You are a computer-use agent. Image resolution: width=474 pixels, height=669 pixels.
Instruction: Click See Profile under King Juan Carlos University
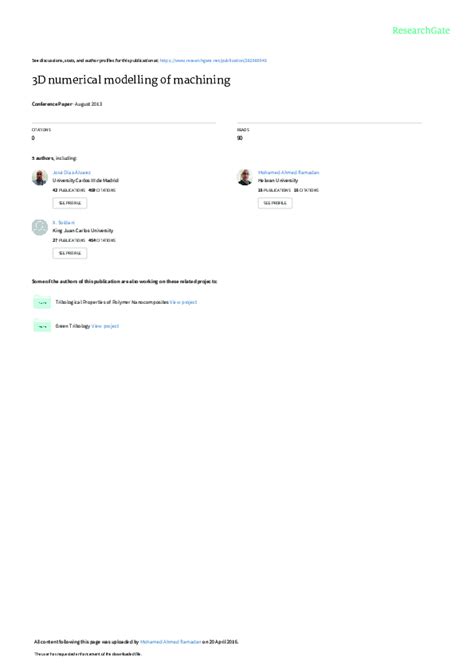coord(70,253)
